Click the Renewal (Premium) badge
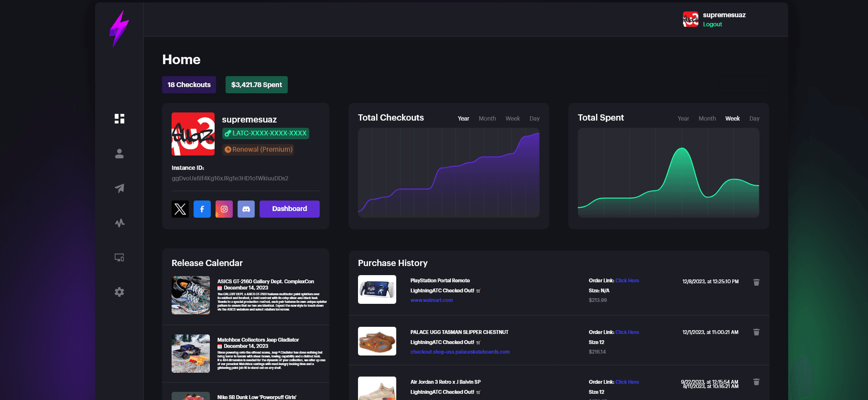This screenshot has width=868, height=400. pyautogui.click(x=258, y=149)
